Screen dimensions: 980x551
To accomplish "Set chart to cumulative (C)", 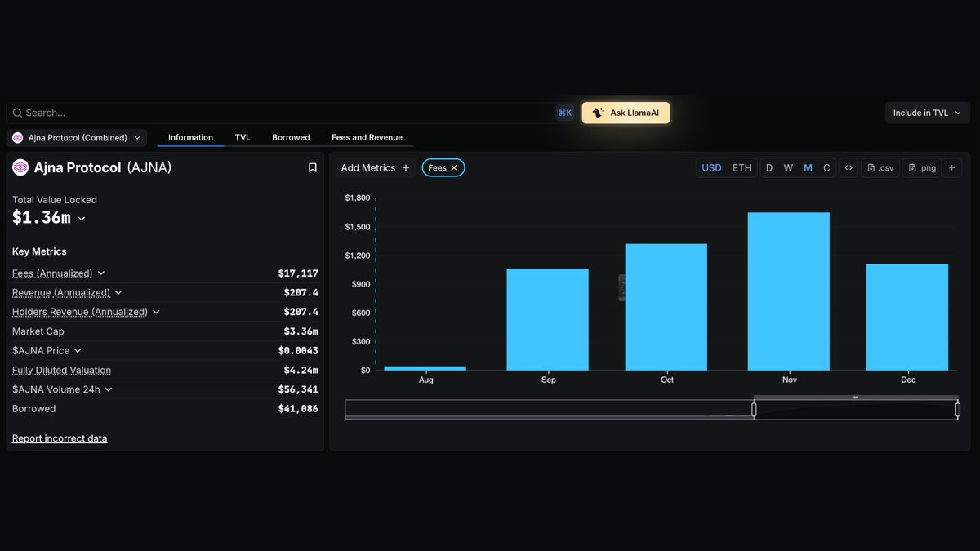I will click(826, 167).
